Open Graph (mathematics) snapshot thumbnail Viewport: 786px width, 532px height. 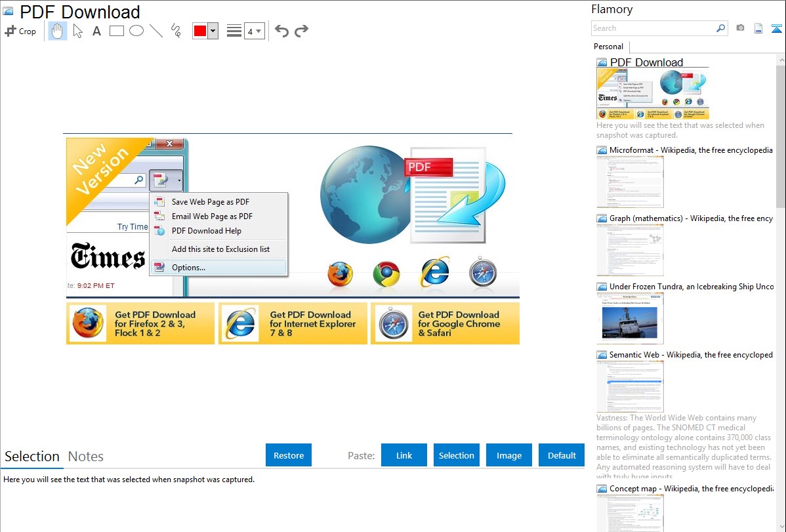630,250
